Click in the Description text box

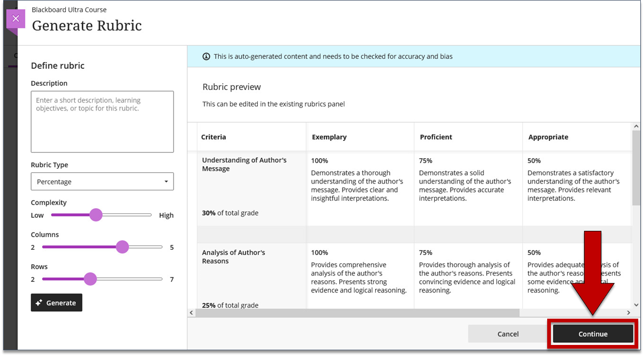tap(102, 121)
